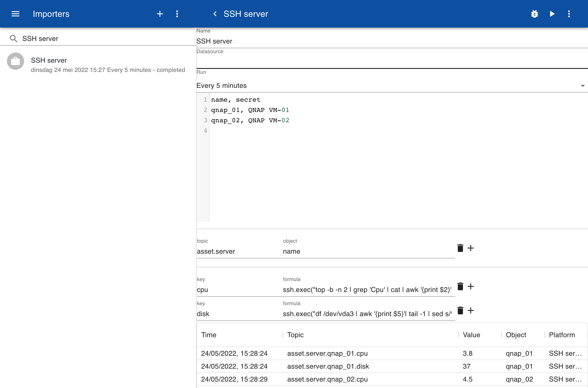Viewport: 588px width, 388px height.
Task: Click object cell qnap_02
Action: click(520, 379)
